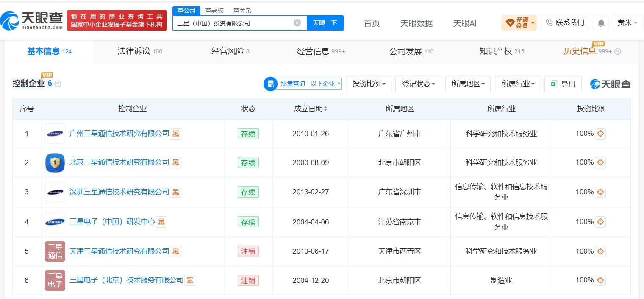
Task: Click the notification bell icon
Action: click(x=601, y=23)
